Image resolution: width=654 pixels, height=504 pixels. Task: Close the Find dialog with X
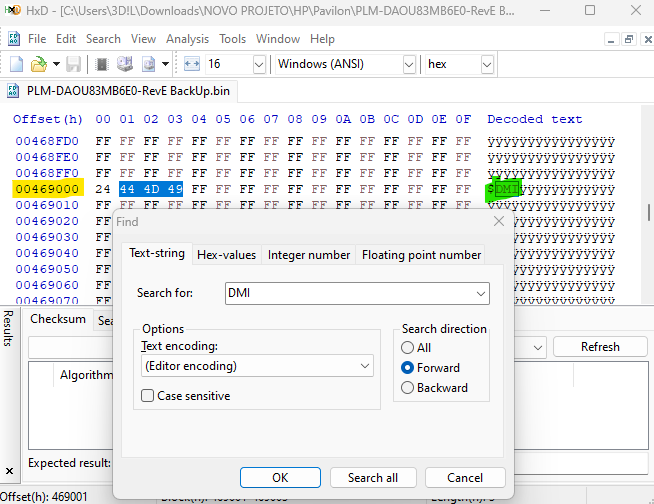click(499, 221)
